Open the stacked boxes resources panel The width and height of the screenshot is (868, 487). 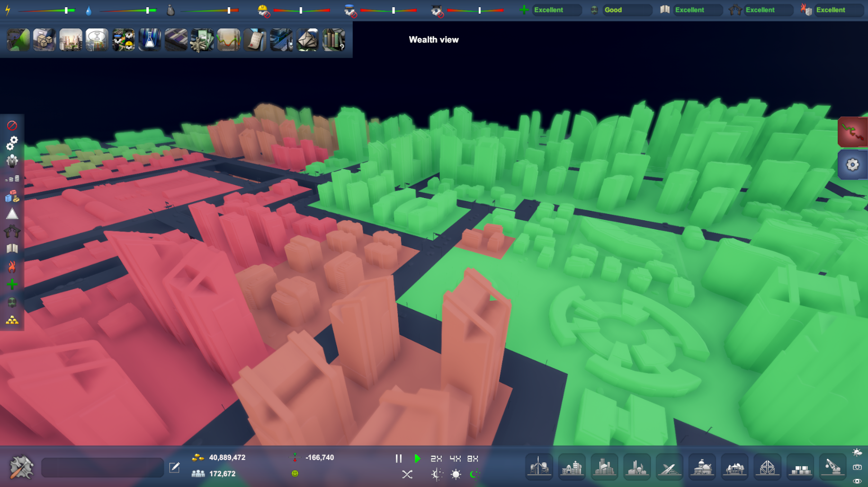coord(45,40)
